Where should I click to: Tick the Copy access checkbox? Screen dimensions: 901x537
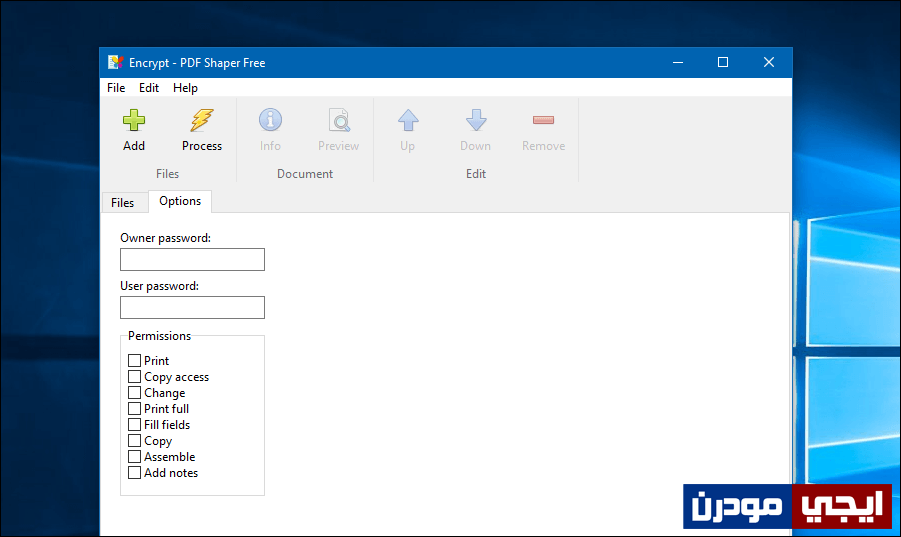[134, 377]
